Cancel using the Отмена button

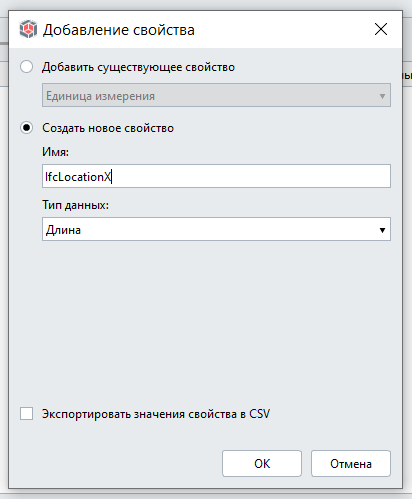click(x=351, y=464)
